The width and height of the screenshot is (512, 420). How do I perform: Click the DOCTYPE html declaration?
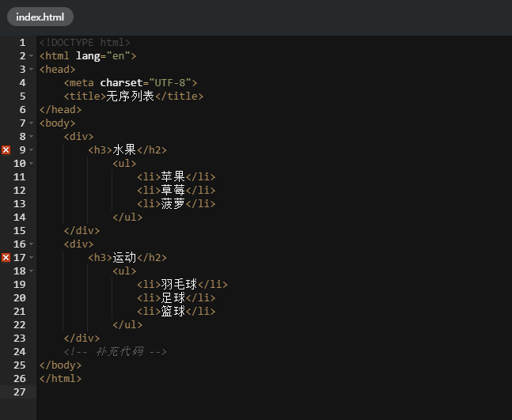85,43
